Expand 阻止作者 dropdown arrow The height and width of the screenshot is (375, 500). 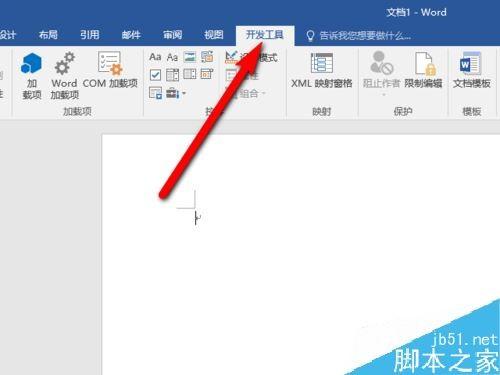coord(383,95)
